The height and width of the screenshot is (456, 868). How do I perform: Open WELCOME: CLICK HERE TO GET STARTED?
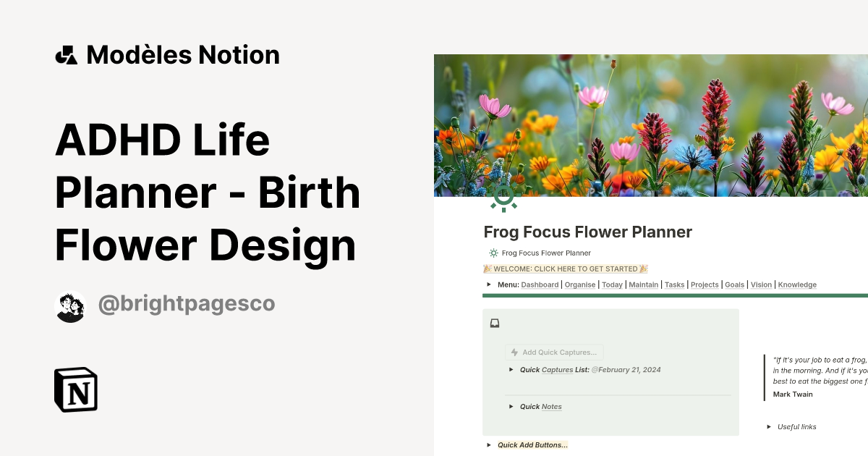coord(564,269)
